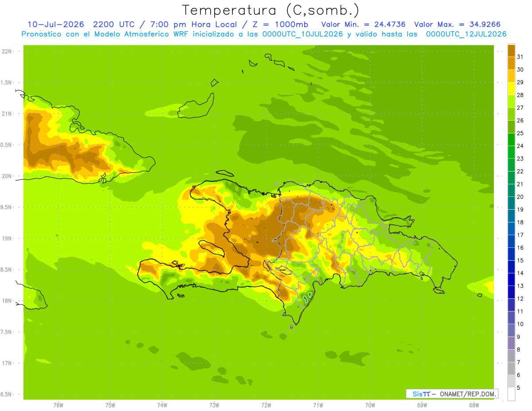Click the '70W' longitude axis label
532x411 pixels.
pos(370,405)
